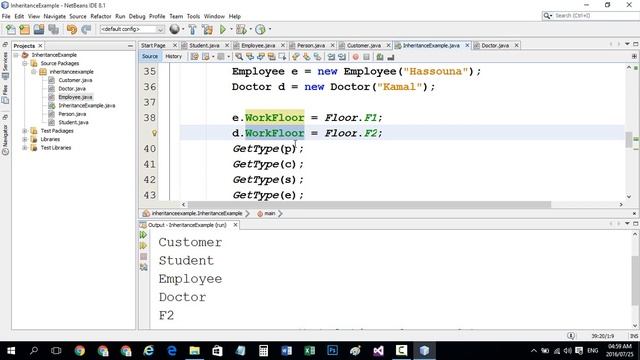Click the red Start Macro Recording icon
The image size is (640, 360).
(x=356, y=57)
